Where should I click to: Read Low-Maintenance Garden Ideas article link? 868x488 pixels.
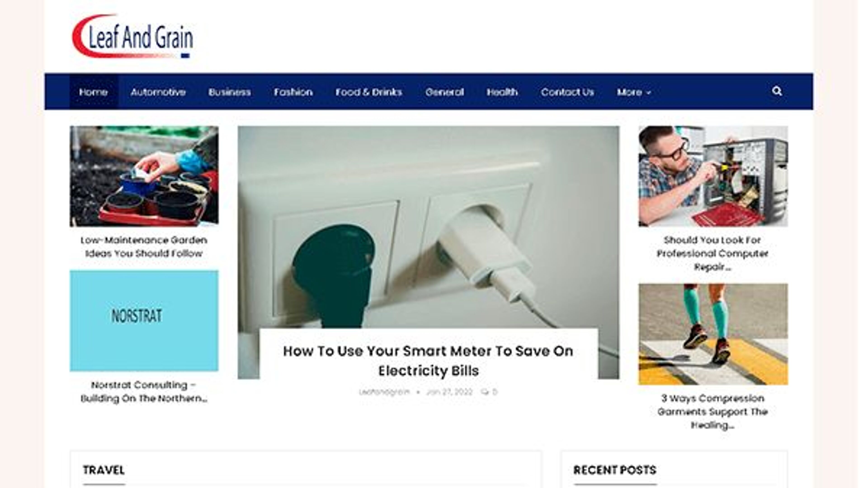[x=144, y=247]
